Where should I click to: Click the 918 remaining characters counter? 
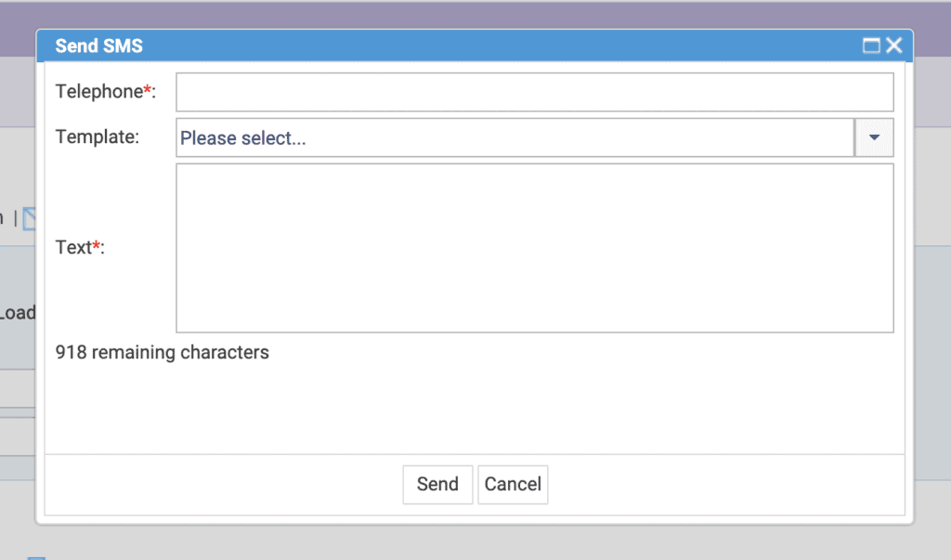pyautogui.click(x=162, y=353)
